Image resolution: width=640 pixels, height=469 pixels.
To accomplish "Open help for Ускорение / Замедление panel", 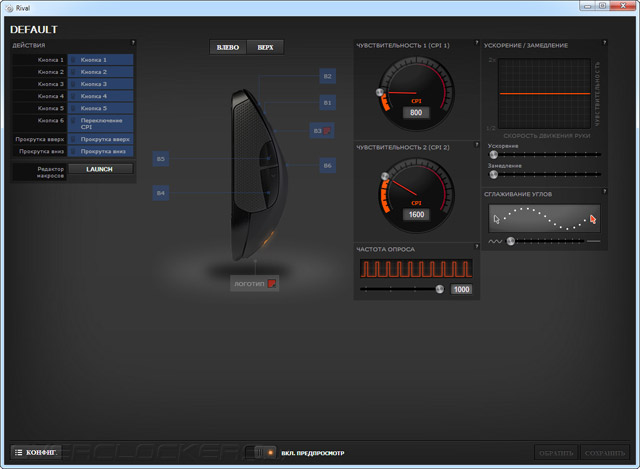I will pyautogui.click(x=604, y=42).
